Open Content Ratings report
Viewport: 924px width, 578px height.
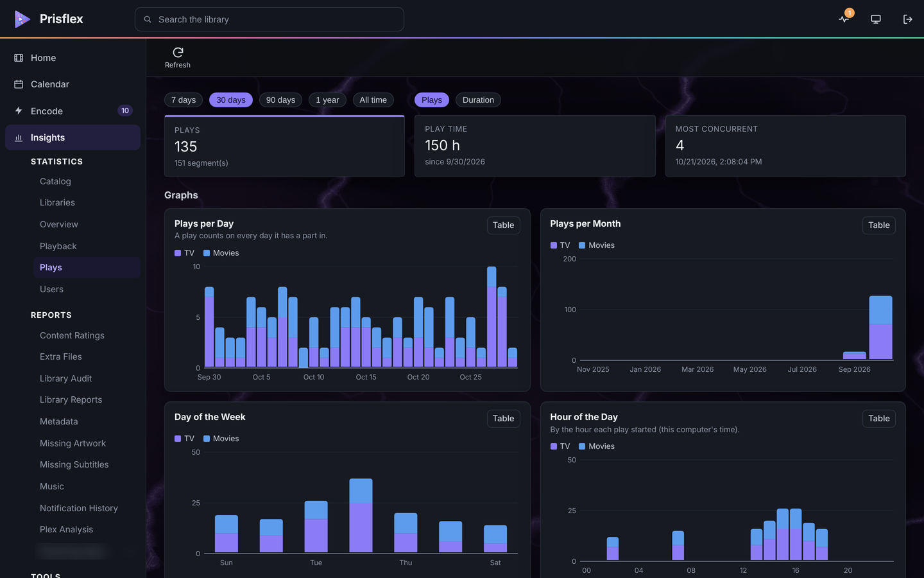72,335
